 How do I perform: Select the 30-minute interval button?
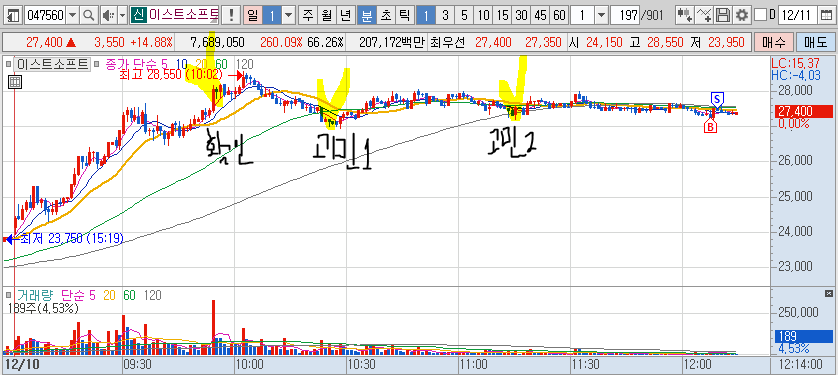521,15
